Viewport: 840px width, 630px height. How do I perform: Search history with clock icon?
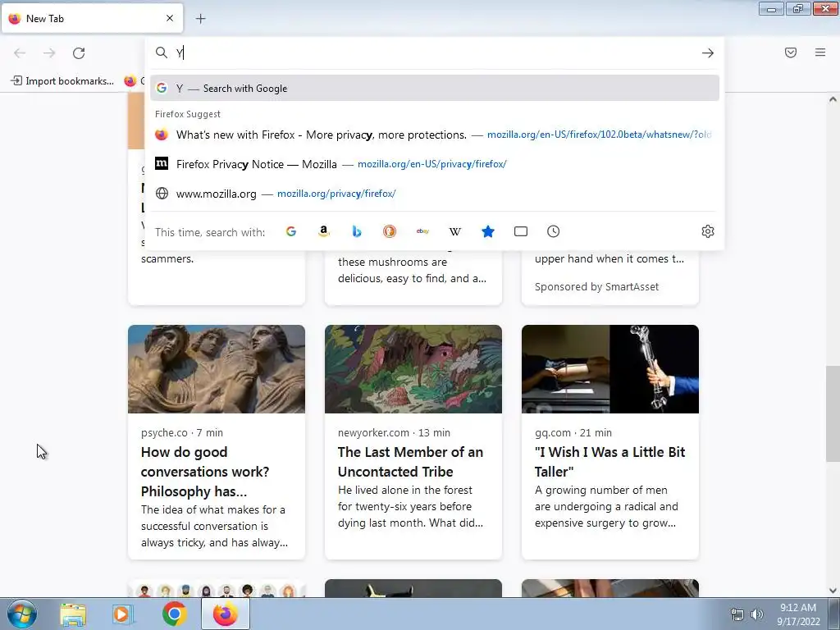tap(554, 231)
